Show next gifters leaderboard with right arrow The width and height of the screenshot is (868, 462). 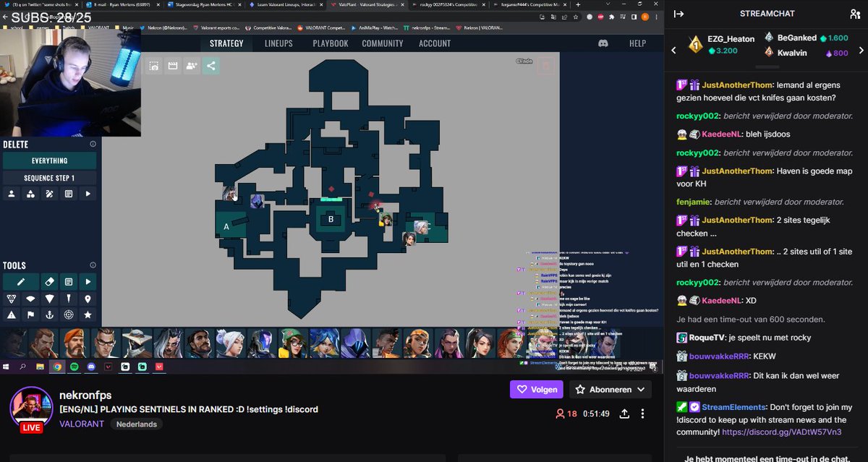(861, 50)
